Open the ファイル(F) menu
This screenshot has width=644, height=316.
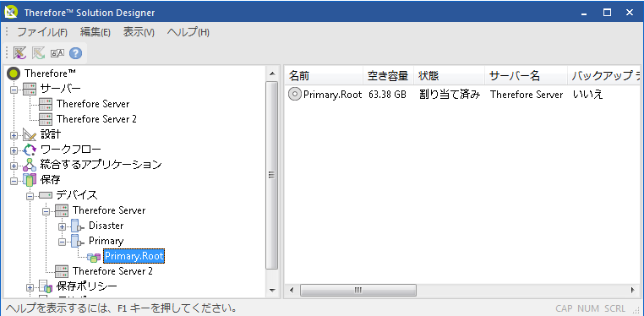tap(42, 32)
